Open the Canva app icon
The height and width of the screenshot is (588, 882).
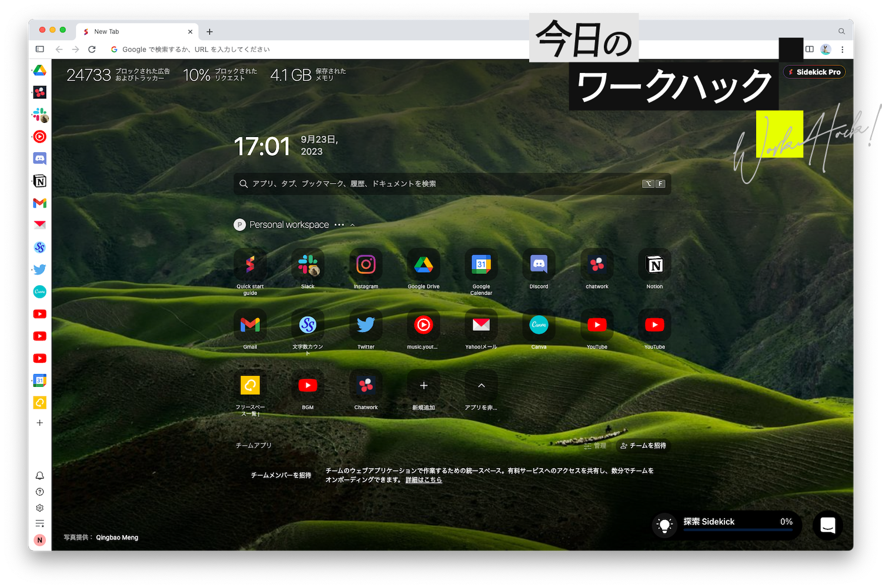[539, 324]
